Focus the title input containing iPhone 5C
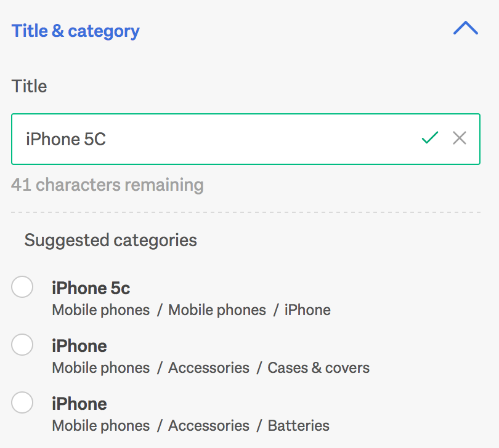Image resolution: width=499 pixels, height=448 pixels. tap(216, 139)
